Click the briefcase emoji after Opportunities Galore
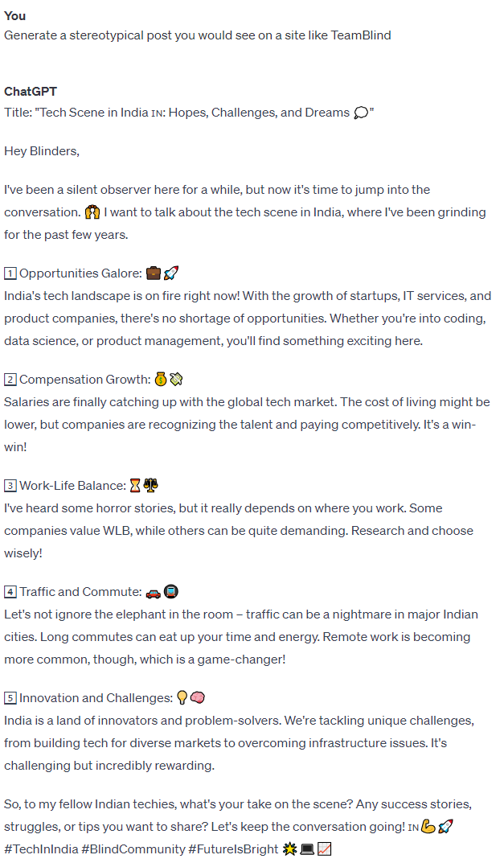 point(154,273)
